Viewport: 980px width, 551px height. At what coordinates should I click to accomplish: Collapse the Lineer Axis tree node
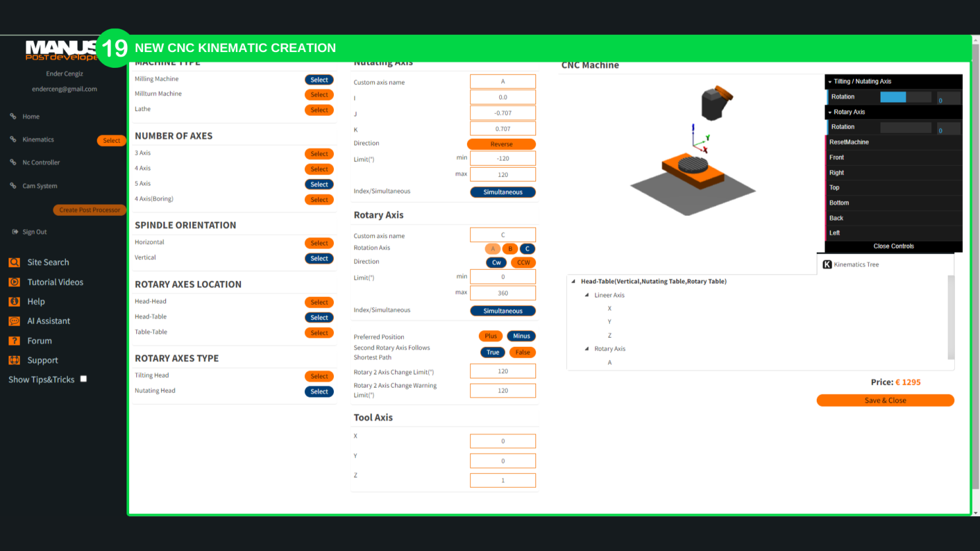(x=587, y=295)
